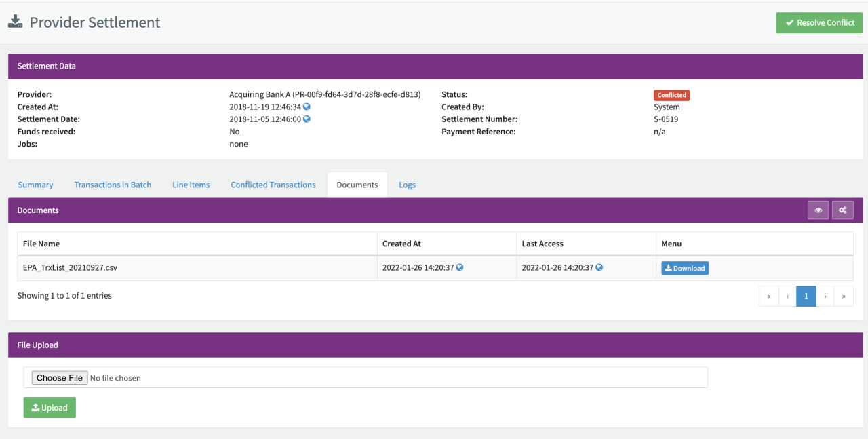Click the globe icon beside Settlement Date value
868x439 pixels.
click(x=307, y=119)
